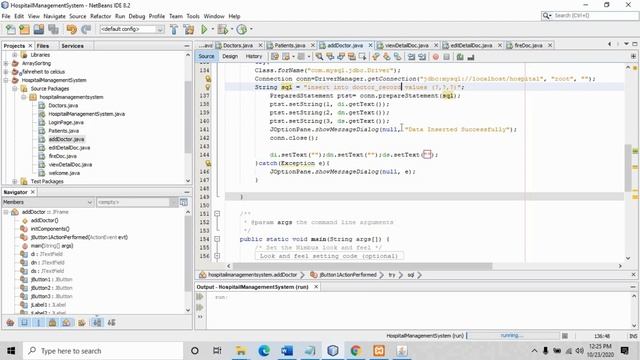Open Microsoft Edge from the taskbar
Image resolution: width=640 pixels, height=360 pixels.
point(264,351)
